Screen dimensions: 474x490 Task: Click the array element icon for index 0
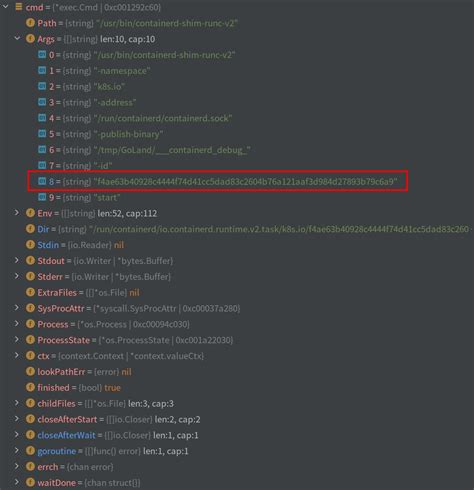[42, 54]
